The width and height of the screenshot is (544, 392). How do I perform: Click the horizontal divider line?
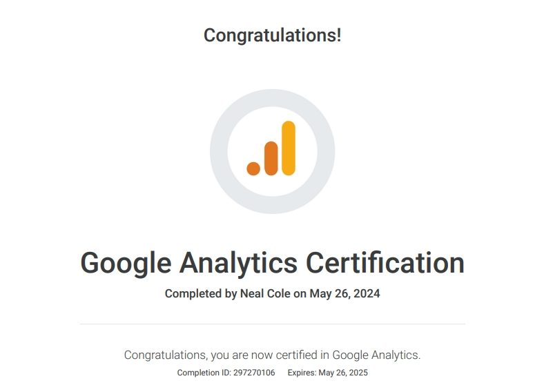point(273,324)
